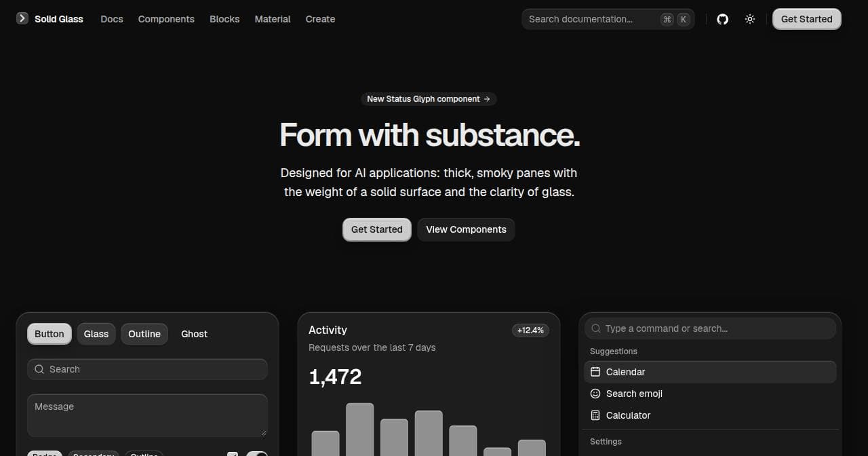Click the Ghost button variant

(x=194, y=334)
